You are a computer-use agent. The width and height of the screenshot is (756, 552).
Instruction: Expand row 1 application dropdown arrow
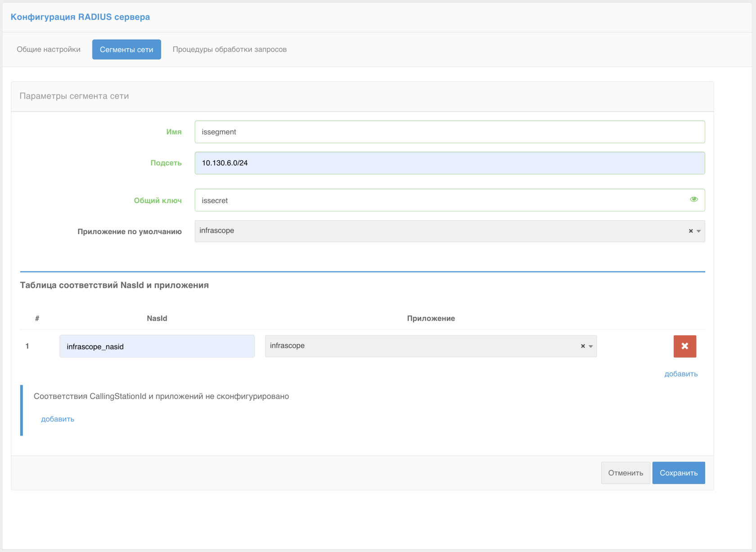[x=591, y=346]
